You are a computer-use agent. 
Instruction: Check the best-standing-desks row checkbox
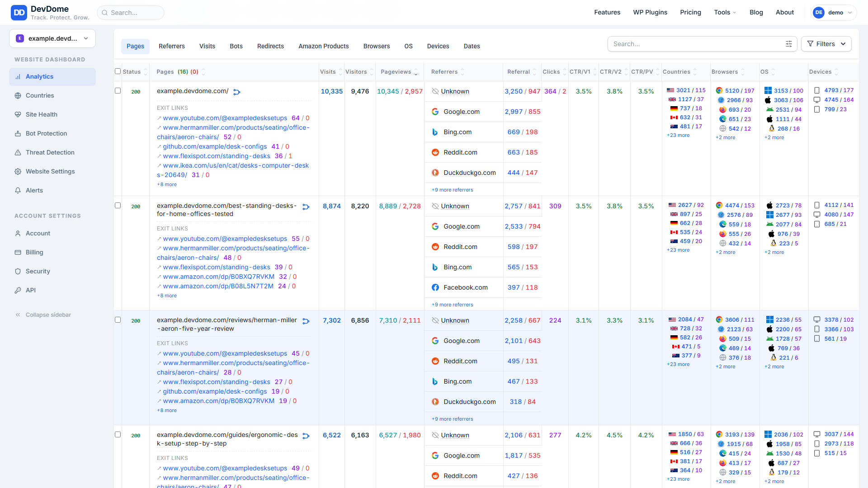118,206
